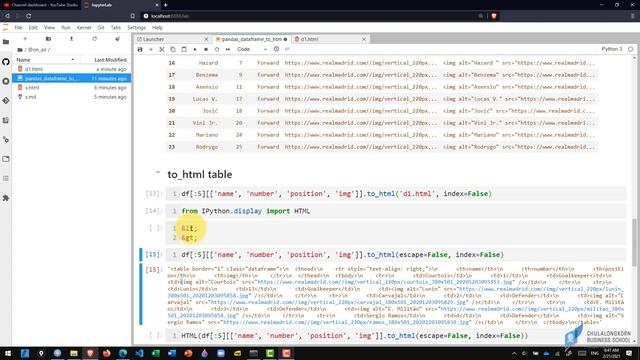Open Visual Studio Code from taskbar
Viewport: 640px width, 360px height.
(139, 353)
